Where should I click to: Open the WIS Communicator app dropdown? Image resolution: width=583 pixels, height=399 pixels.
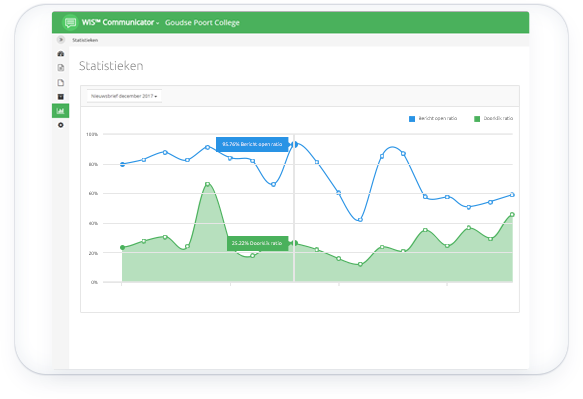120,22
